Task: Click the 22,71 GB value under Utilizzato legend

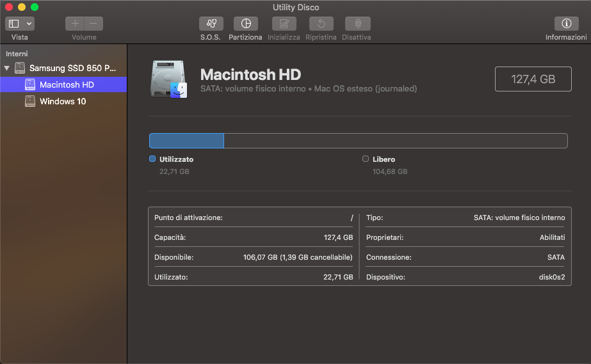Action: click(x=174, y=171)
